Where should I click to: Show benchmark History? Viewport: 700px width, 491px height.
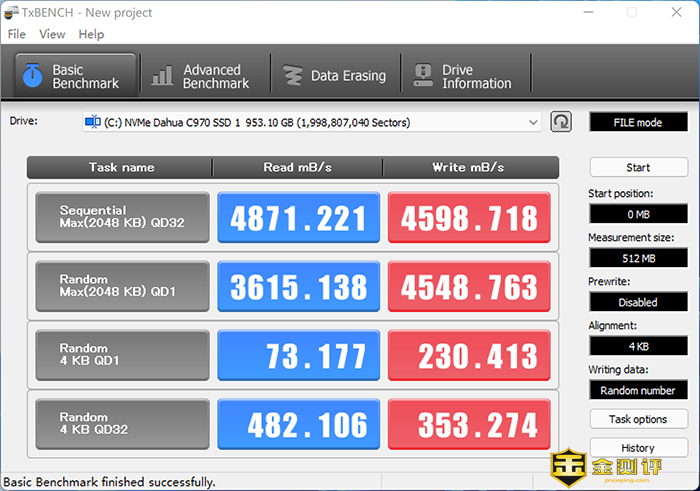click(638, 448)
